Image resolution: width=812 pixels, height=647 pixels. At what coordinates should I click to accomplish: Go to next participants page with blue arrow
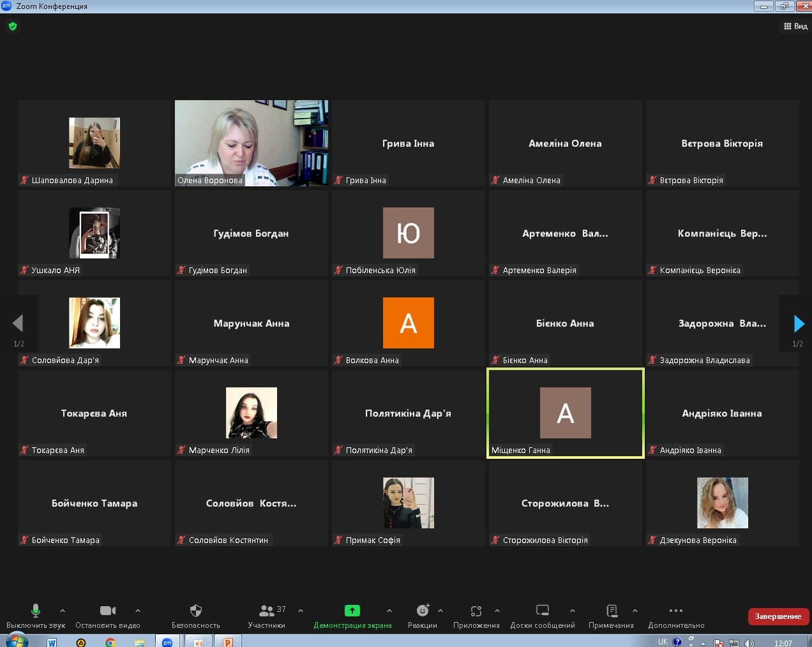798,323
